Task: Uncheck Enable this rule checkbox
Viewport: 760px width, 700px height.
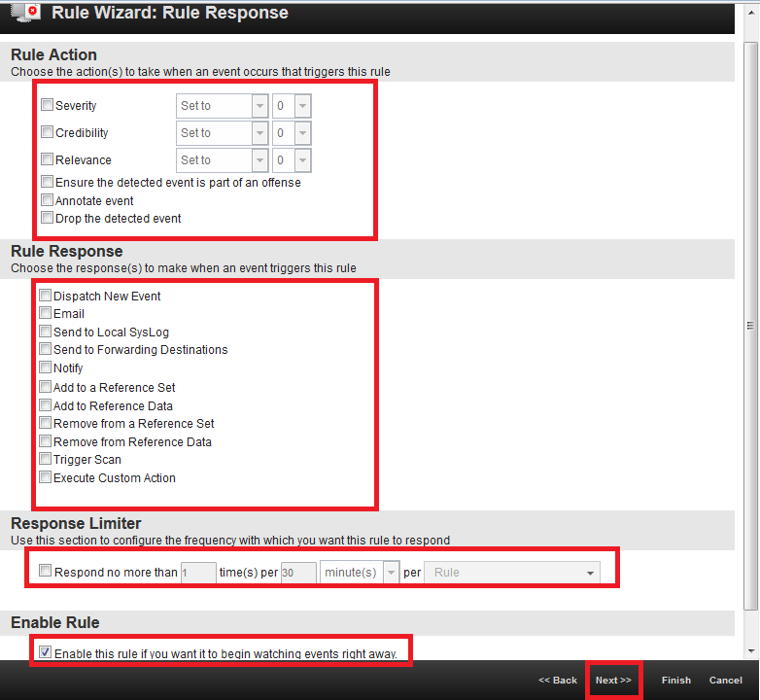Action: [x=45, y=652]
